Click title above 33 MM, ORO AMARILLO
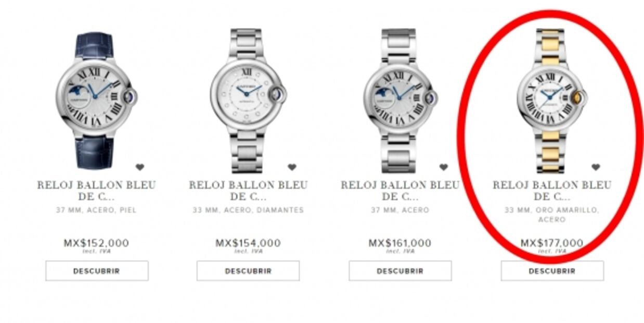 (552, 191)
